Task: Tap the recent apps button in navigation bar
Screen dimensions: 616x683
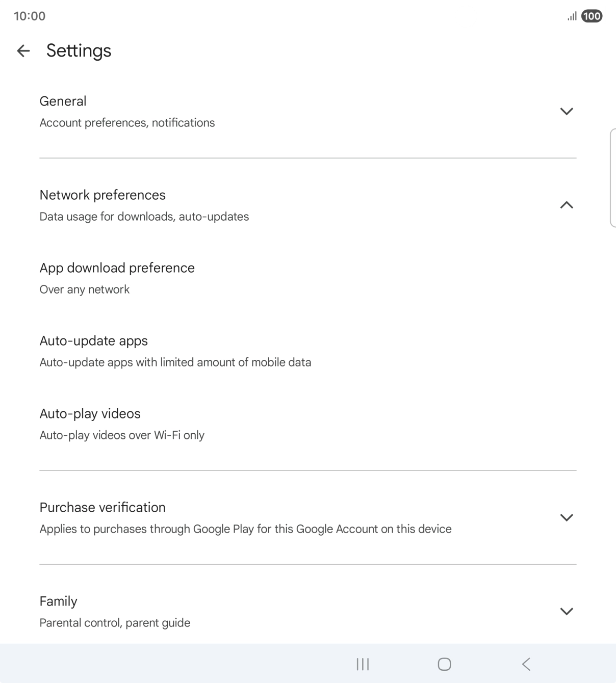Action: click(x=362, y=664)
